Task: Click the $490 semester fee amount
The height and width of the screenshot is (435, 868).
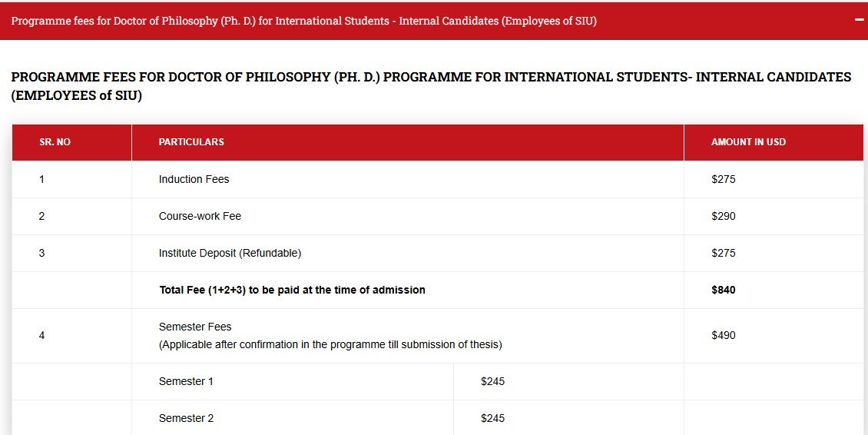Action: [x=724, y=335]
